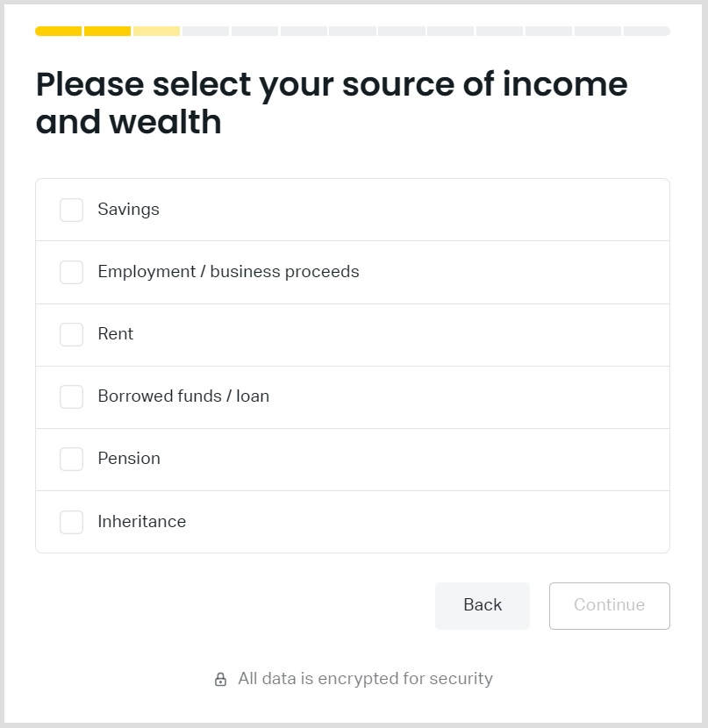The image size is (708, 728).
Task: Click the "Inheritance" option label
Action: pos(142,522)
